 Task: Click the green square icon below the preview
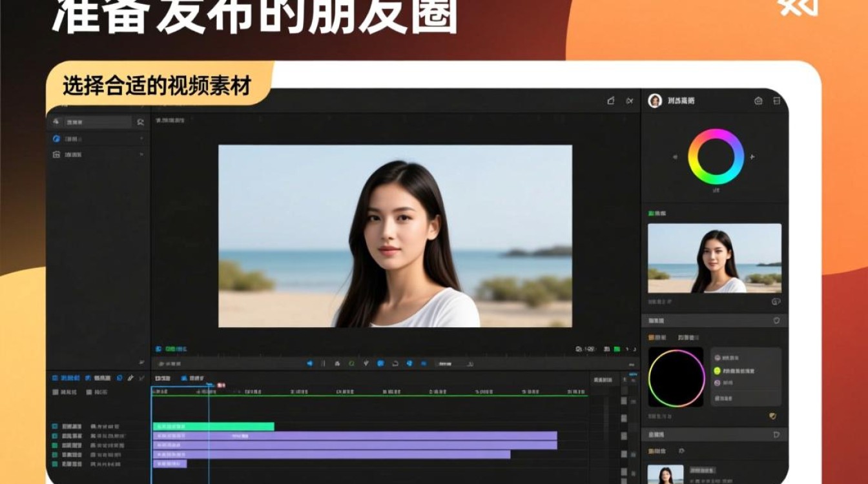point(617,349)
